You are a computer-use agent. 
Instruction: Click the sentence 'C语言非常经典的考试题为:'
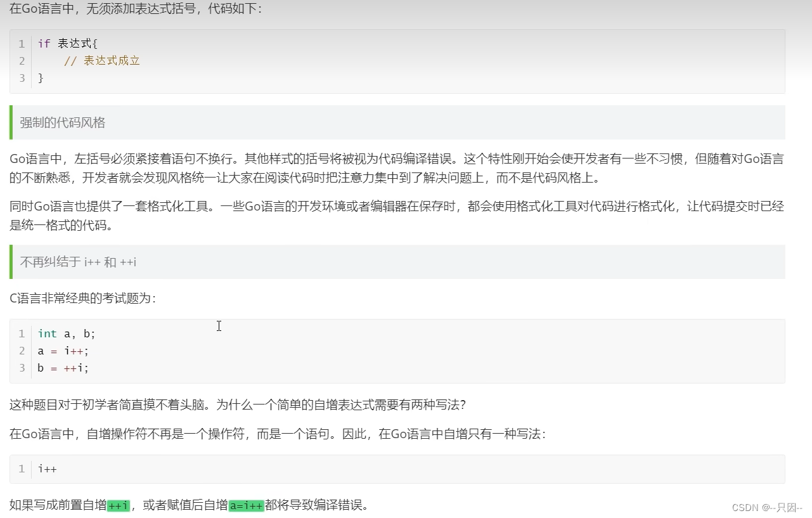pos(82,298)
